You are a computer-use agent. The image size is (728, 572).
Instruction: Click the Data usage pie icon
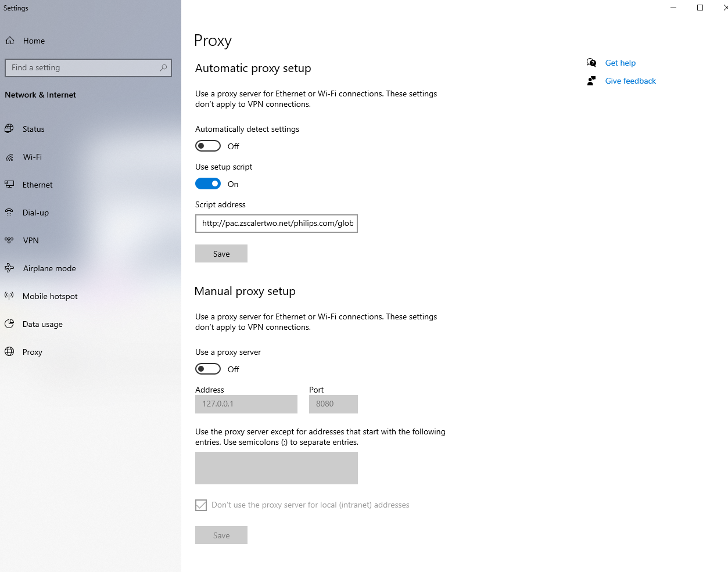[x=9, y=324]
